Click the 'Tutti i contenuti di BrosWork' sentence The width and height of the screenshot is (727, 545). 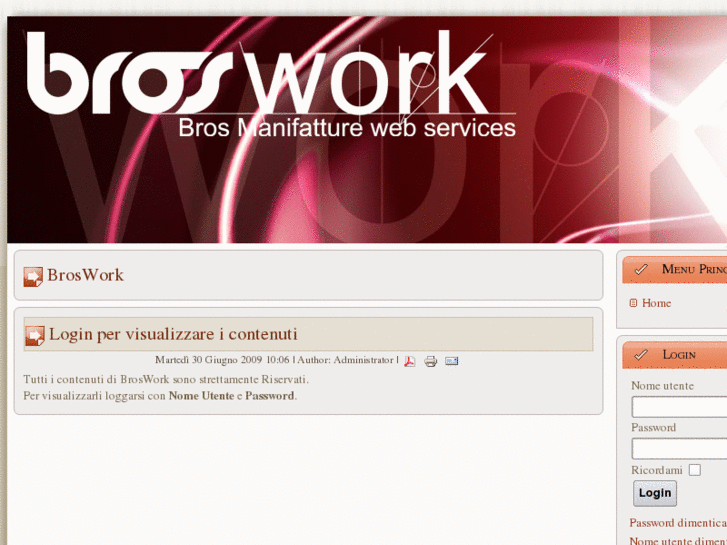pos(166,379)
